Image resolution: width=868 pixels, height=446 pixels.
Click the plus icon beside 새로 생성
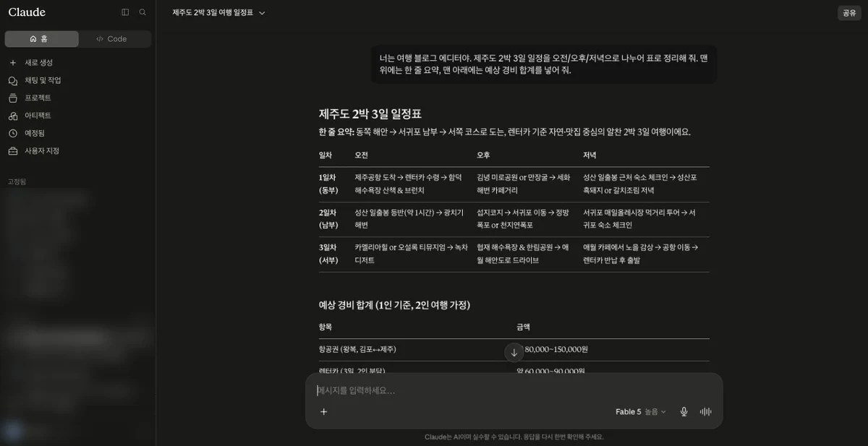tap(12, 63)
